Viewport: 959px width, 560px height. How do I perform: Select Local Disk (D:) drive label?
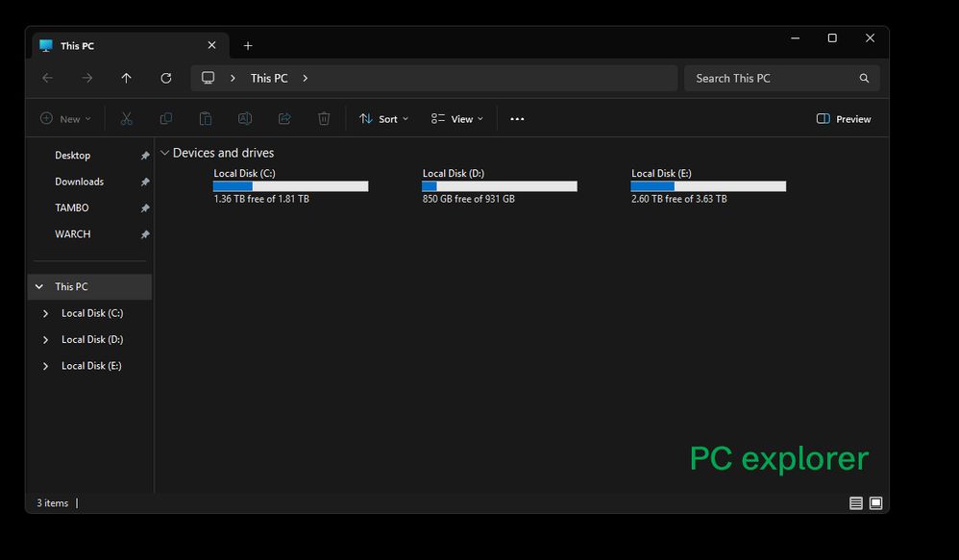(x=454, y=174)
